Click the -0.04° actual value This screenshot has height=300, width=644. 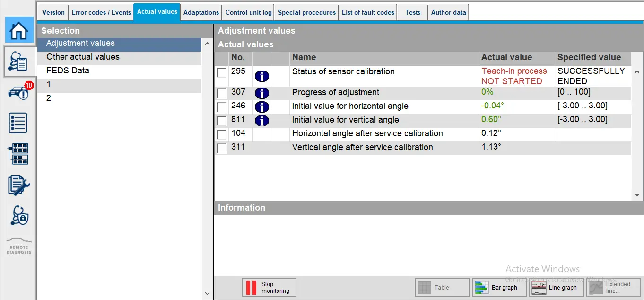coord(492,106)
